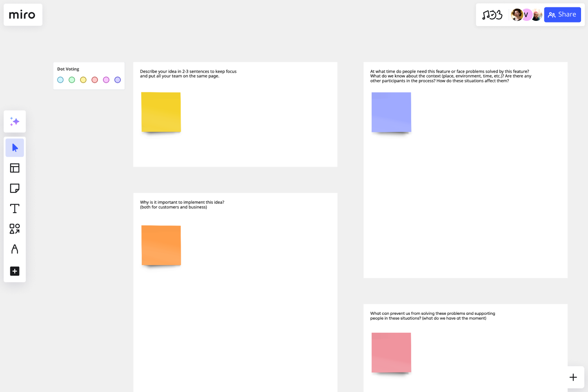Open the add more tools menu

click(x=15, y=271)
